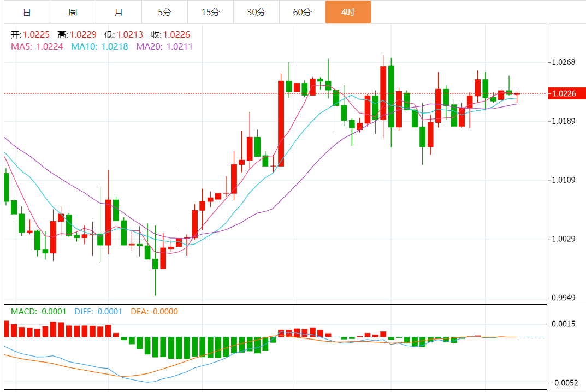Click the active 4时 timeframe tab

348,13
